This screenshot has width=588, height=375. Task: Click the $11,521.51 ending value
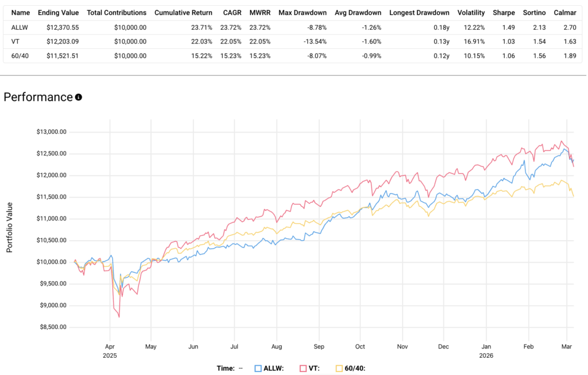[x=63, y=56]
